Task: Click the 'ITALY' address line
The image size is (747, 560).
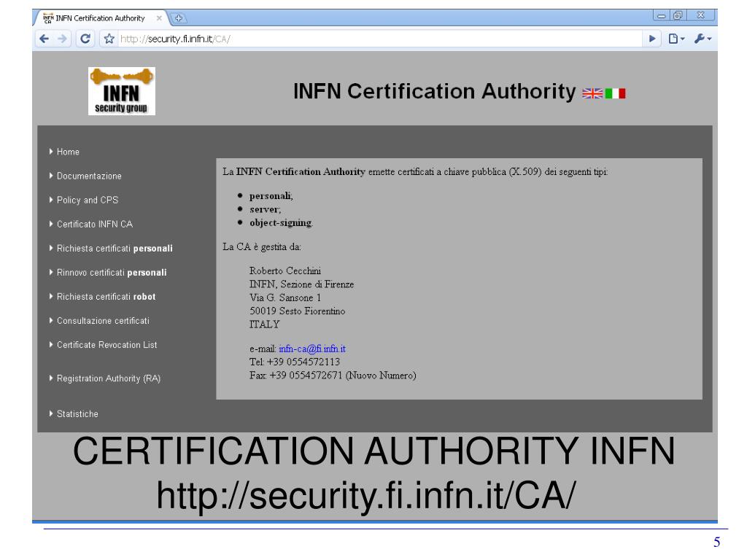Action: [264, 324]
